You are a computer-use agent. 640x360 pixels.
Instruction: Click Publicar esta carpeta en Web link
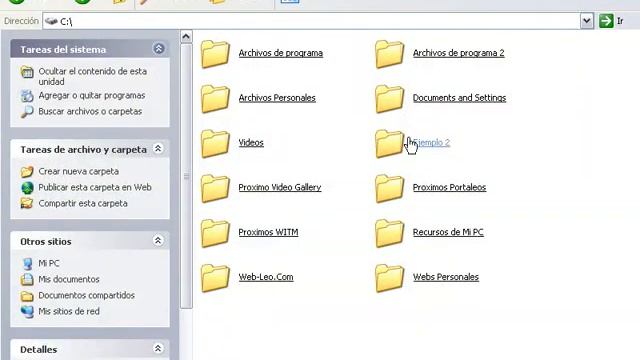click(x=95, y=187)
